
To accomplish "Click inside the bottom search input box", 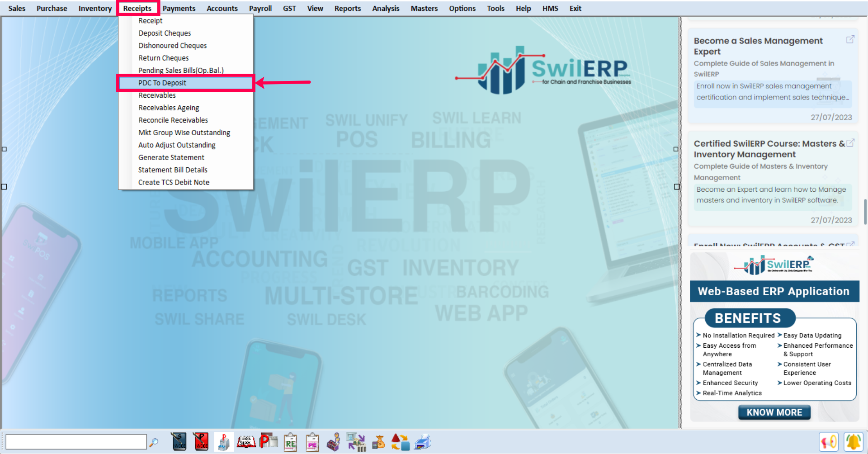I will (76, 442).
